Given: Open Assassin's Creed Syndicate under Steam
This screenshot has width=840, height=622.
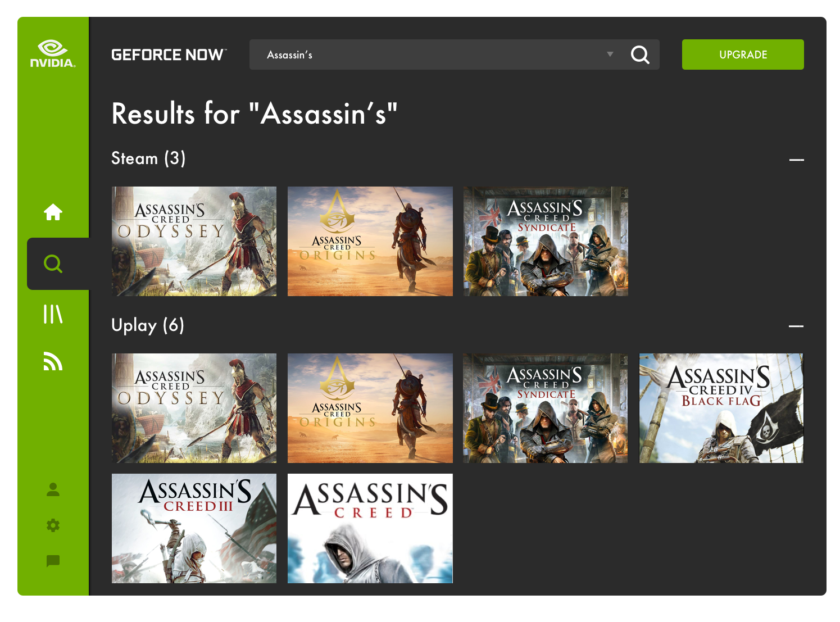Looking at the screenshot, I should coord(546,241).
